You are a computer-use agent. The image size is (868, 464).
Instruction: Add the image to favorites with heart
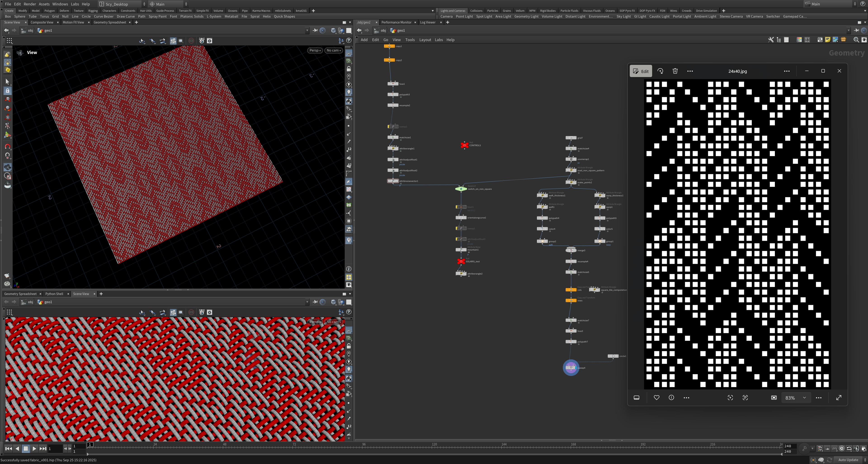[656, 397]
